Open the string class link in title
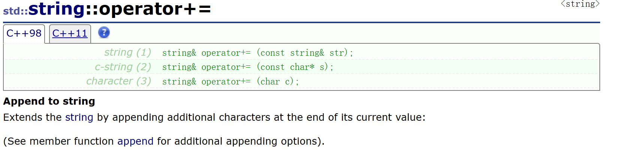This screenshot has height=151, width=644. pyautogui.click(x=57, y=9)
